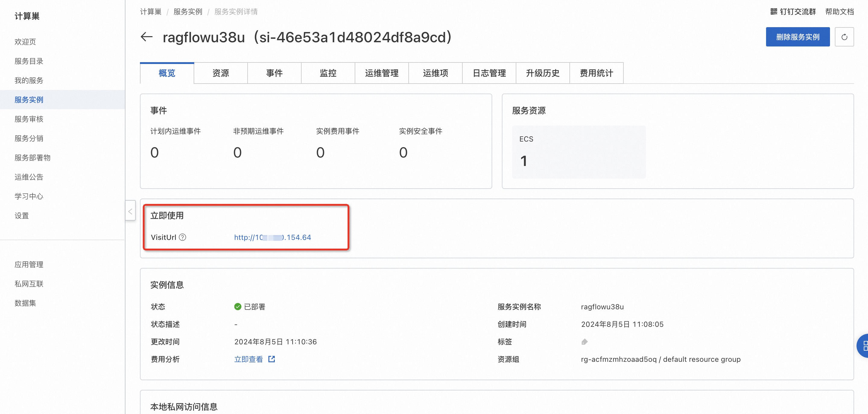868x414 pixels.
Task: Click the 删除服务实例 button
Action: [797, 37]
